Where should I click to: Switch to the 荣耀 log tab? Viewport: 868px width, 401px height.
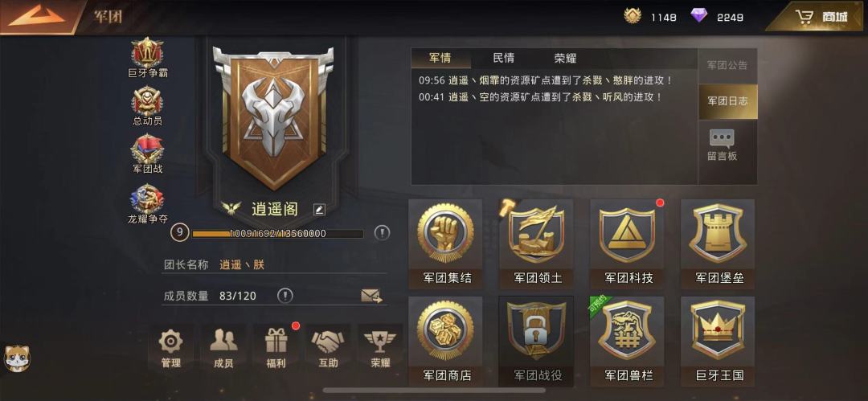pyautogui.click(x=565, y=58)
